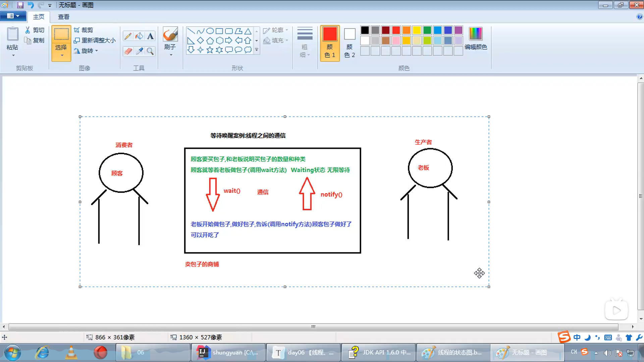Viewport: 644px width, 362px height.
Task: Select the Color picker eyedropper tool
Action: [139, 51]
